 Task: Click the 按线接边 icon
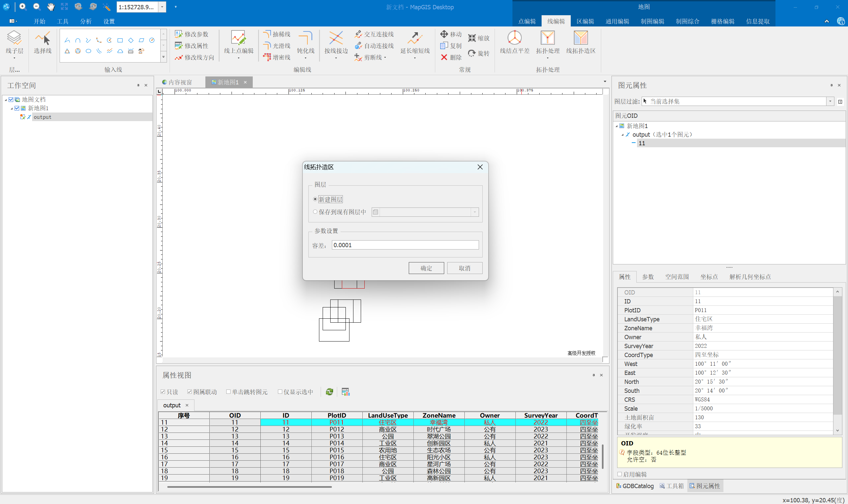coord(336,38)
